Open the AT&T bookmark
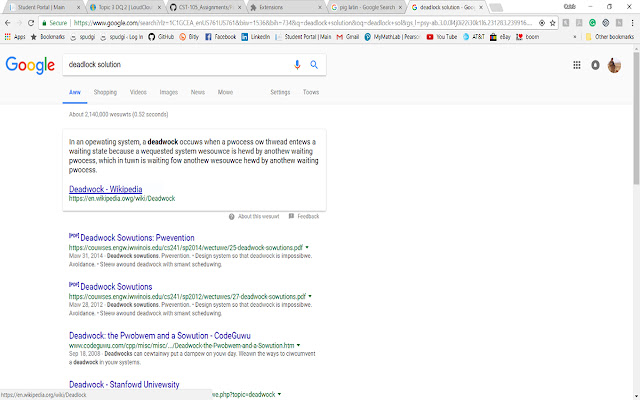Viewport: 640px width, 400px height. pyautogui.click(x=473, y=37)
